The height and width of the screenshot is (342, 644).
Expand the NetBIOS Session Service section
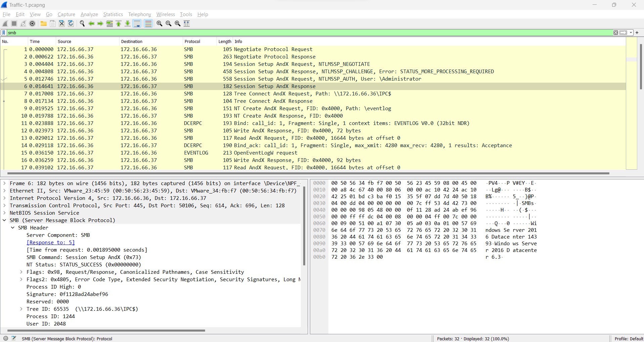(4, 213)
